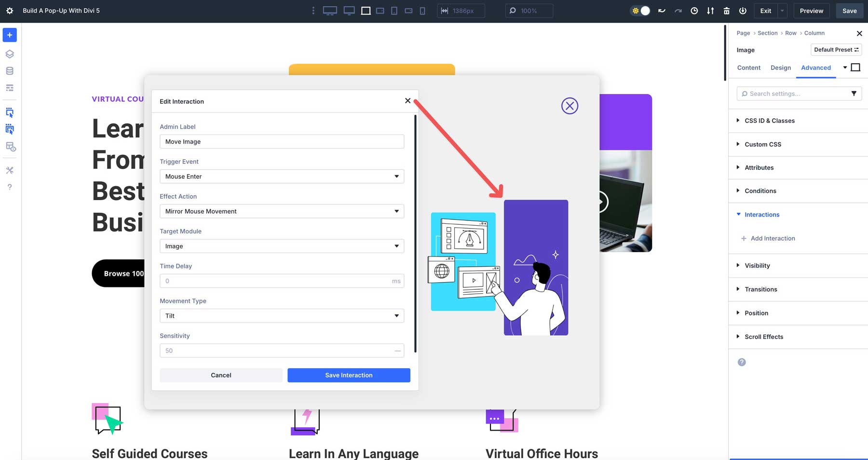Image resolution: width=868 pixels, height=460 pixels.
Task: Click the add new element plus icon
Action: tap(10, 35)
